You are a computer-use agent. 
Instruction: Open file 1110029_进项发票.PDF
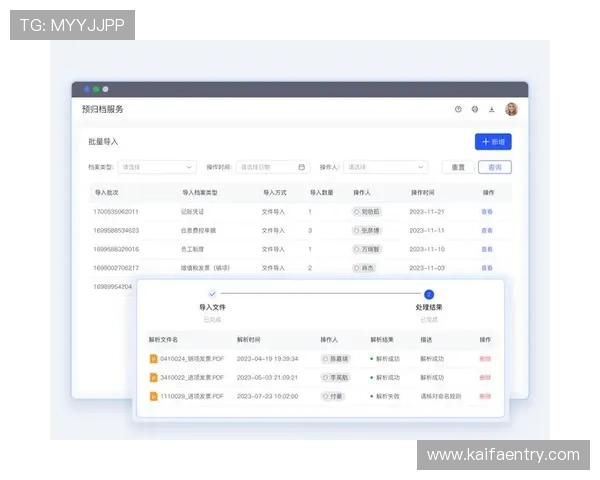tap(192, 396)
